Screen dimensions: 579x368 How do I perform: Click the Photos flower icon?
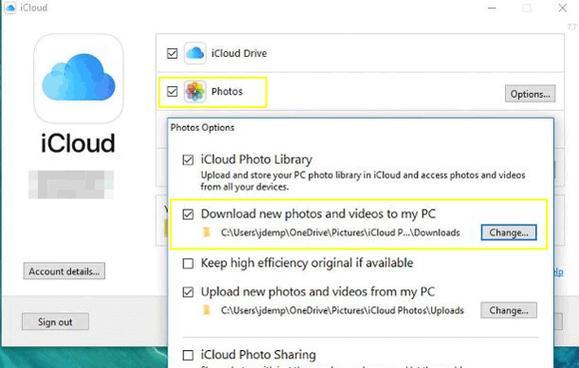195,92
